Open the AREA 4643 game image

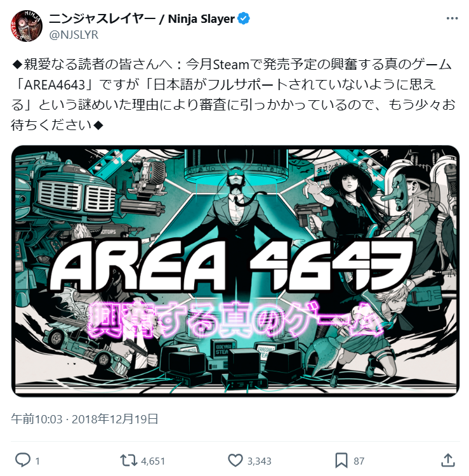coord(235,271)
